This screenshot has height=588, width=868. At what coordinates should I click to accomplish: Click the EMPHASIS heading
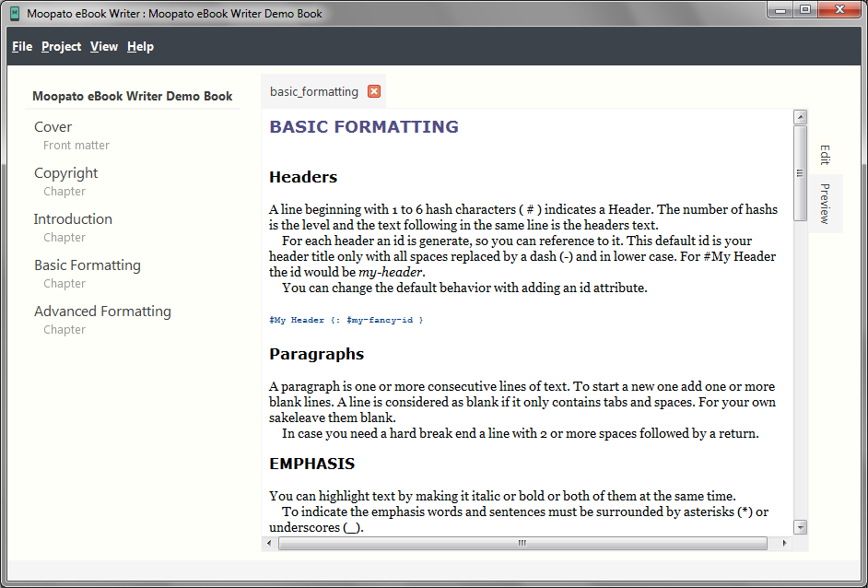(311, 464)
